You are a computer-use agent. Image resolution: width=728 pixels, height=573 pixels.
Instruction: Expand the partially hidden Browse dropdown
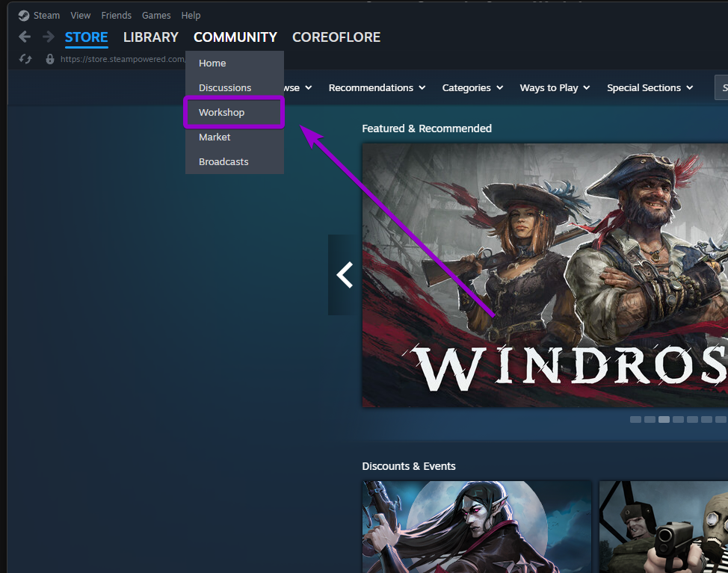298,87
